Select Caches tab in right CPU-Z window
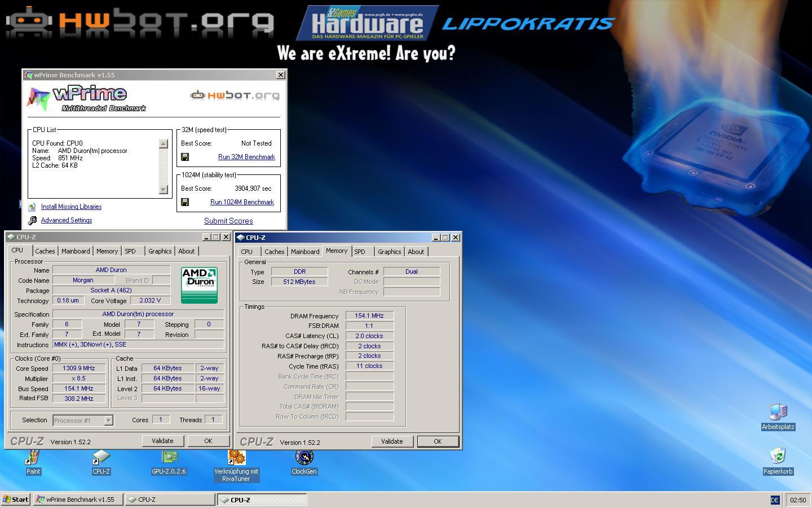Screen dimensions: 812x508 pos(275,252)
